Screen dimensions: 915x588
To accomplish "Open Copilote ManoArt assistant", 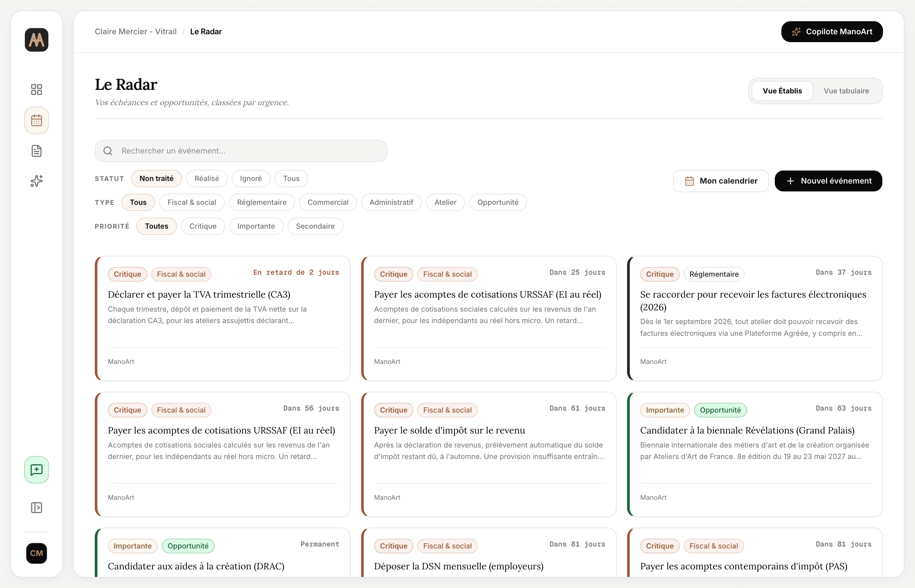I will click(832, 32).
